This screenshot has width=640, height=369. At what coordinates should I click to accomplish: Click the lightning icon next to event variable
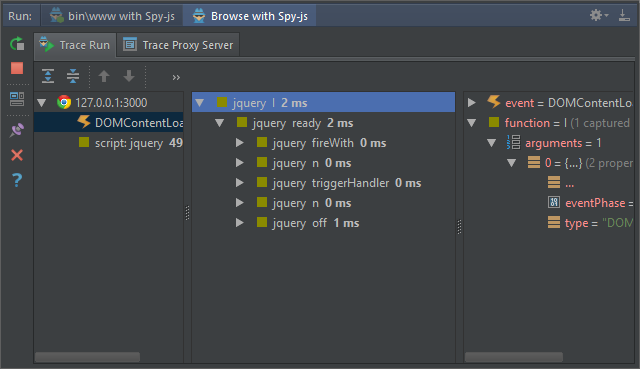(x=494, y=102)
